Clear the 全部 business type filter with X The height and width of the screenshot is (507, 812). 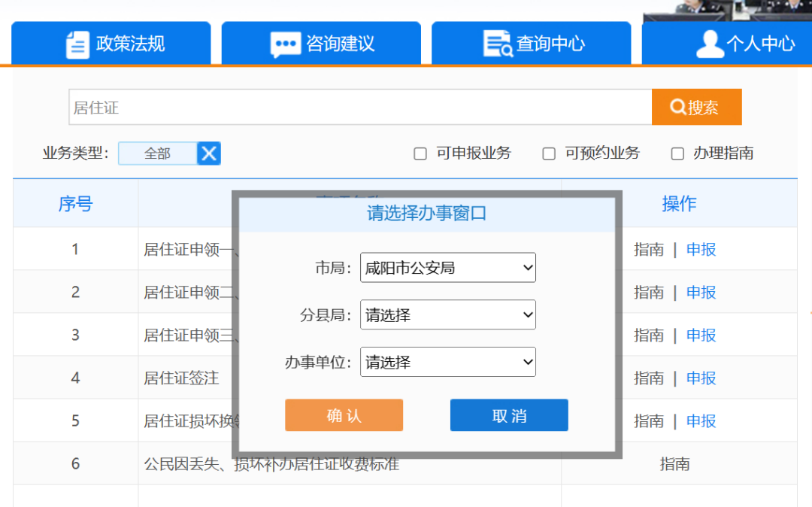point(209,153)
